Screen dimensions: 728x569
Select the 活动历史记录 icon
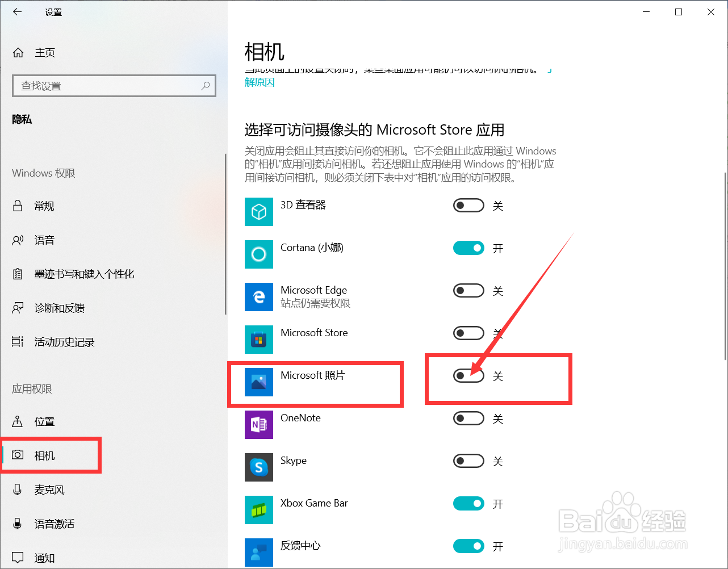pyautogui.click(x=18, y=342)
